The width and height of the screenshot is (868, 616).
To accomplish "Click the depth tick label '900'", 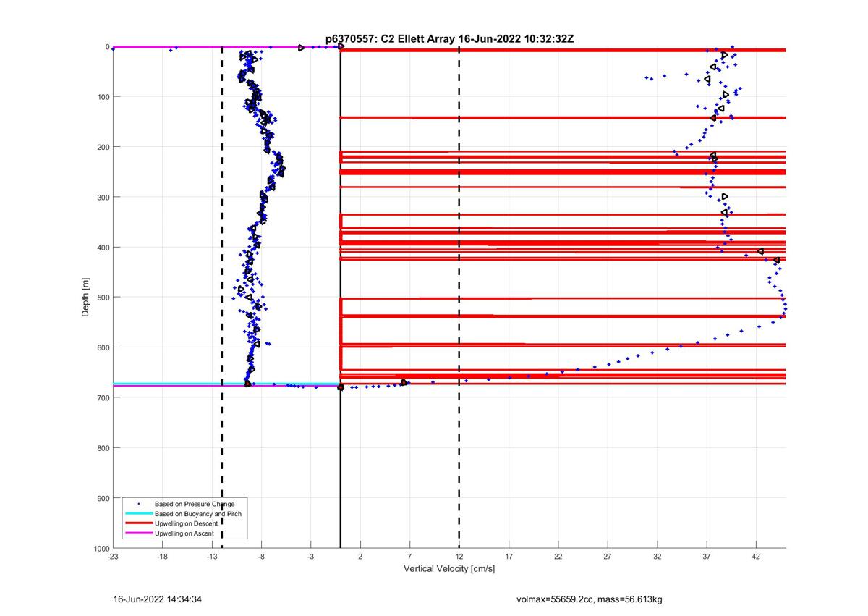I will (103, 498).
